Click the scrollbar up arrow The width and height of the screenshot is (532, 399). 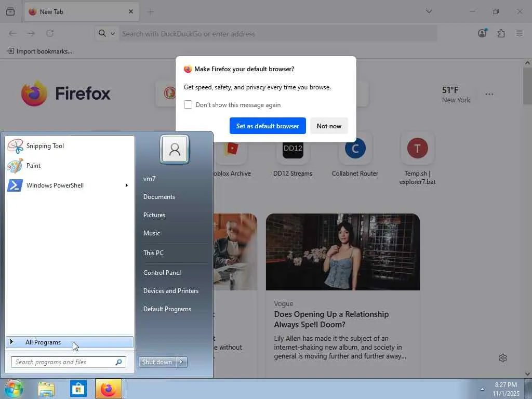point(528,63)
